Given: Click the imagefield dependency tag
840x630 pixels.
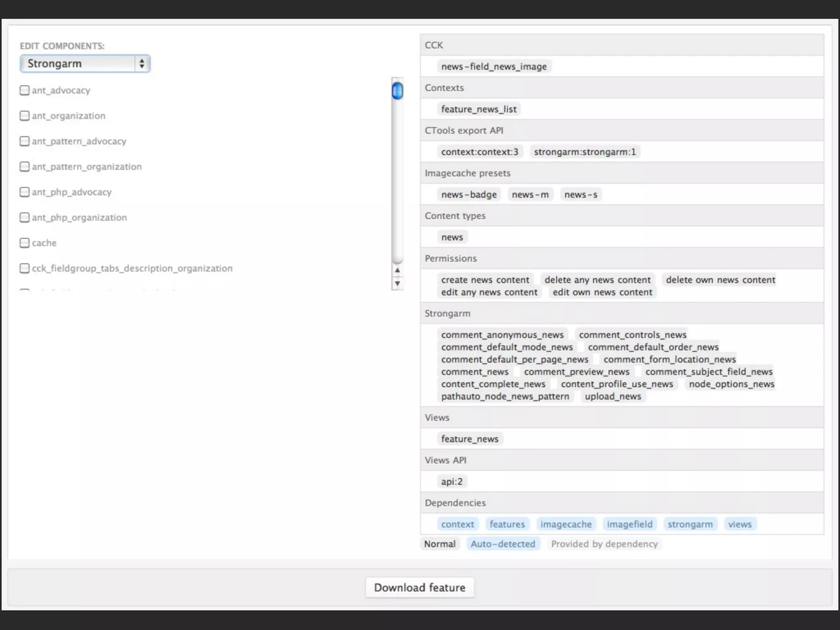Looking at the screenshot, I should pyautogui.click(x=630, y=524).
